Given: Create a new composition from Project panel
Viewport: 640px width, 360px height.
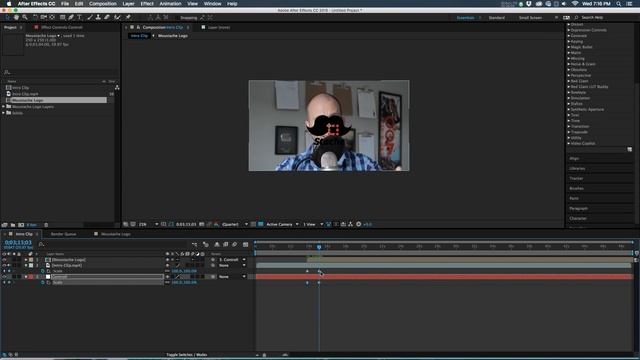Looking at the screenshot, I should [x=21, y=225].
